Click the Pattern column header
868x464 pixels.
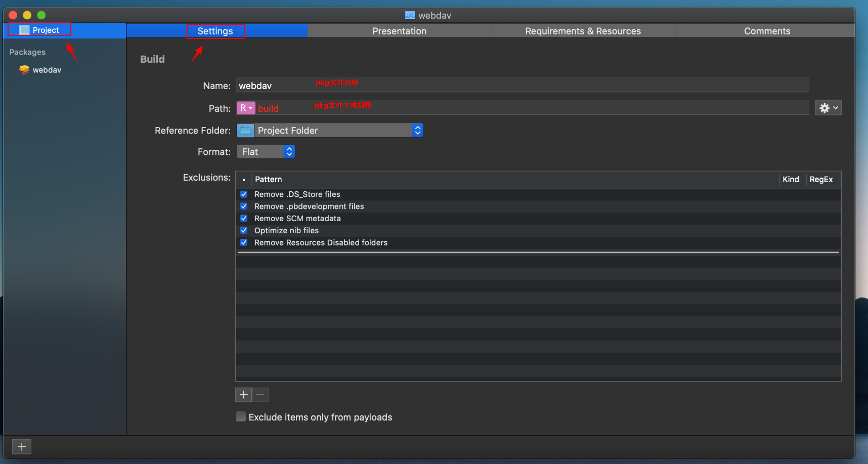(515, 179)
